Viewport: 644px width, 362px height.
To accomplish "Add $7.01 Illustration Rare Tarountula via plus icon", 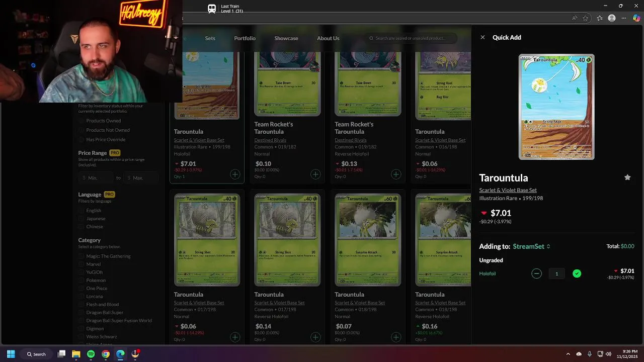I will [x=235, y=174].
